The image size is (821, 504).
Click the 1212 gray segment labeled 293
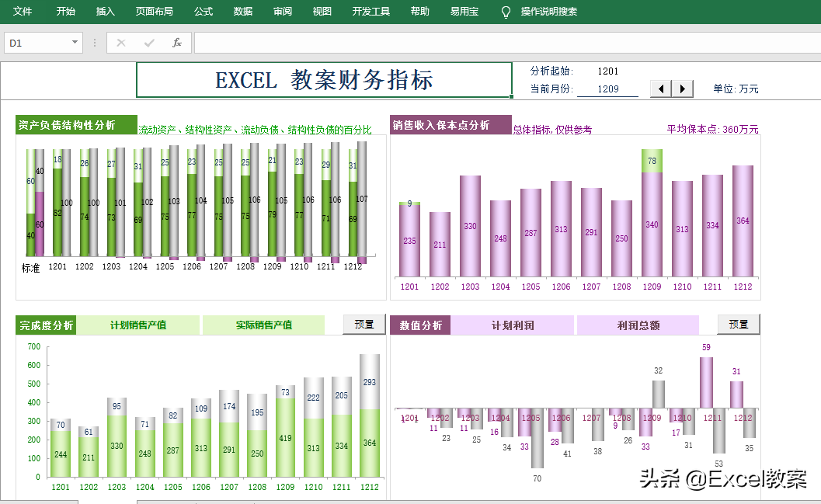click(370, 382)
